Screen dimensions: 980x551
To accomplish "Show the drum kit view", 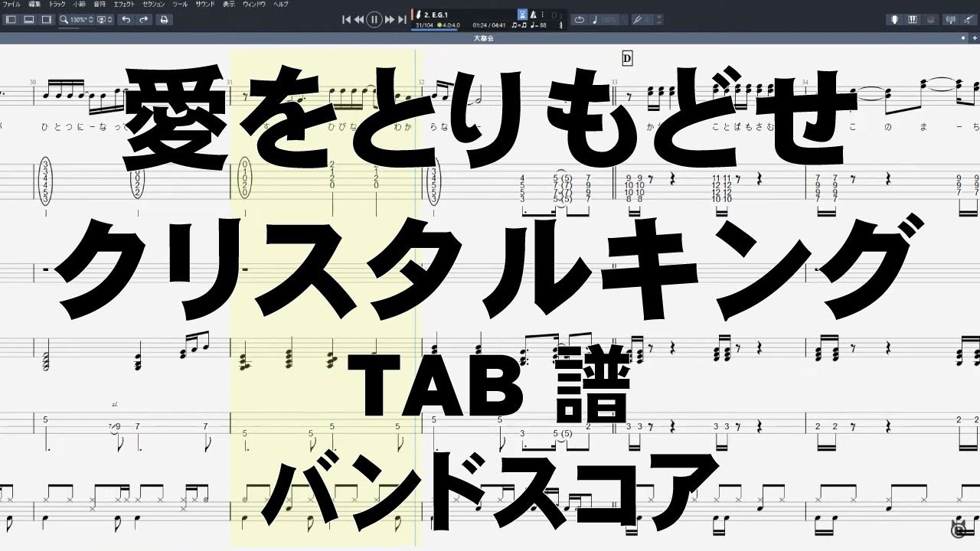I will tap(931, 20).
